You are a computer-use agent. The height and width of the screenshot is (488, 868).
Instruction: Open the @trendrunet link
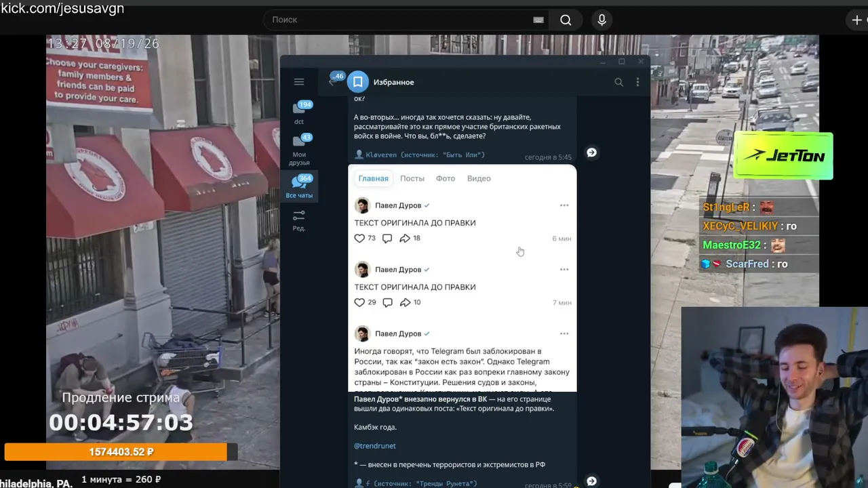(x=375, y=446)
